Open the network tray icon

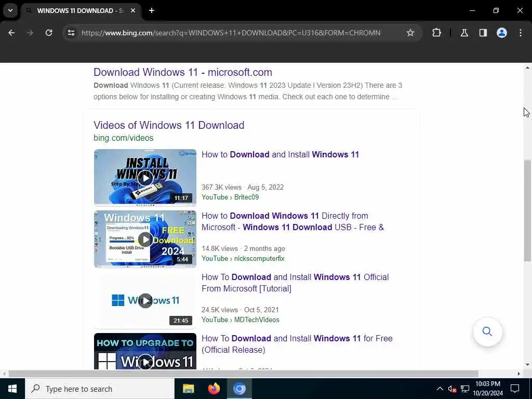(465, 389)
